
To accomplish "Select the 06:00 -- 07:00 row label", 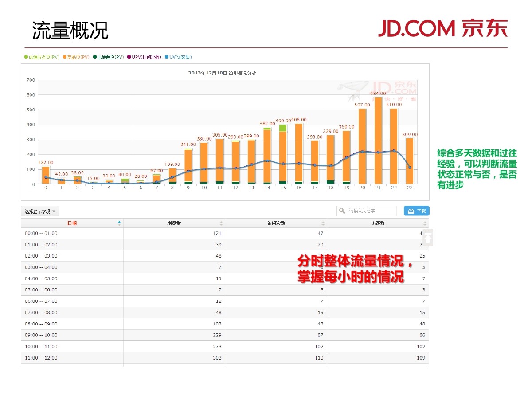I will click(x=41, y=301).
